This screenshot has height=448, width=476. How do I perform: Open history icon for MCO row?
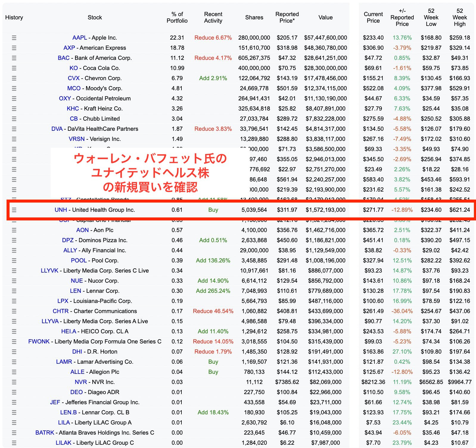14,88
